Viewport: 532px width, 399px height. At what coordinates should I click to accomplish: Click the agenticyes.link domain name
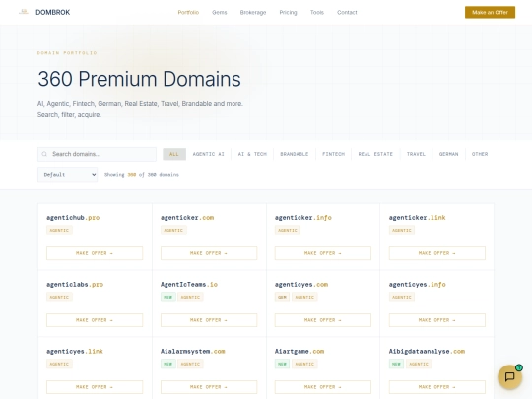click(75, 351)
